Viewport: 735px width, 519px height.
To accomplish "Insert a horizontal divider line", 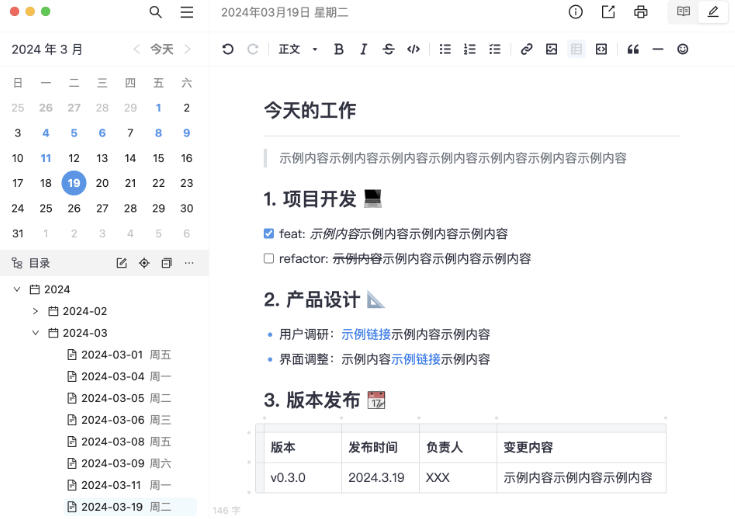I will [658, 49].
